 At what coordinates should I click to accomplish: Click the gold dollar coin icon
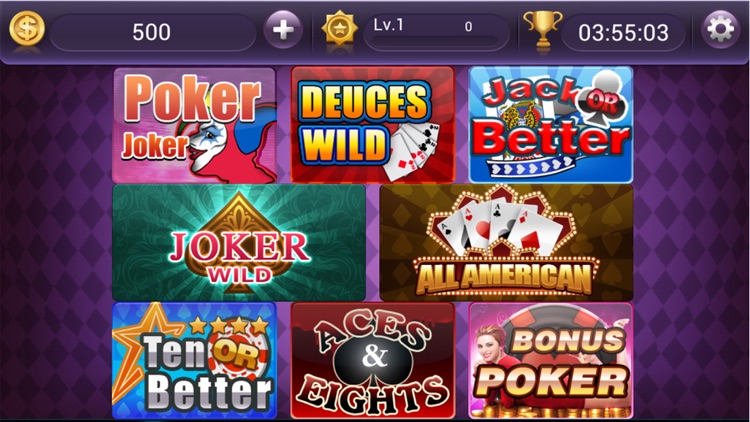click(x=27, y=29)
